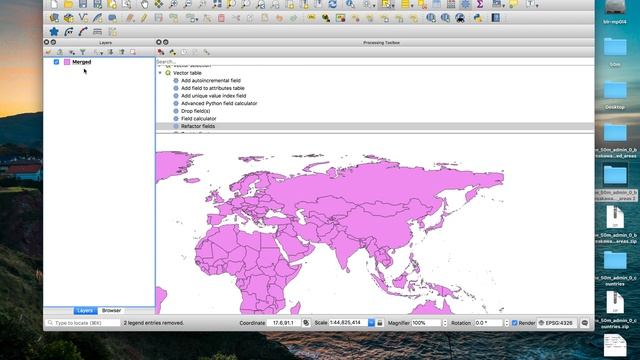Switch to the Browser tab
The image size is (640, 360).
point(111,311)
